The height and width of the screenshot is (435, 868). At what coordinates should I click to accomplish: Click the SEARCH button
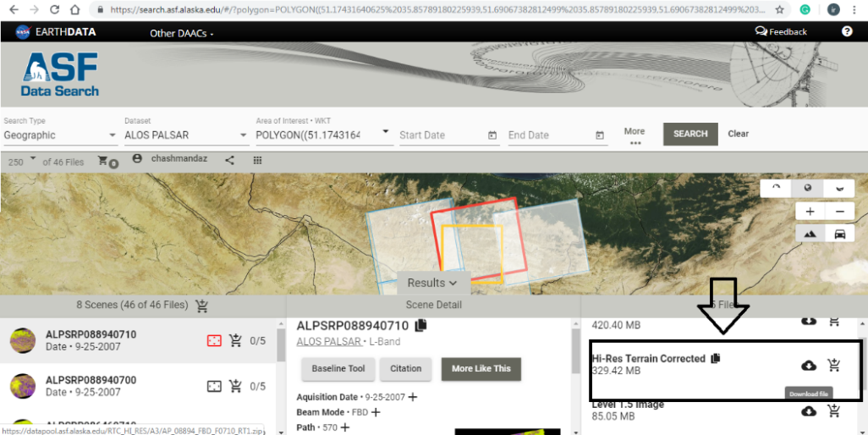pos(690,134)
